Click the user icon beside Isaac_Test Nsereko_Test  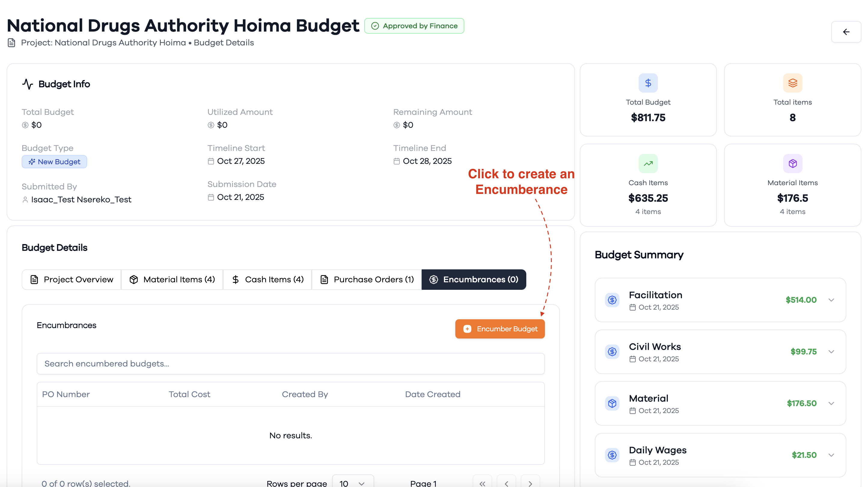25,200
